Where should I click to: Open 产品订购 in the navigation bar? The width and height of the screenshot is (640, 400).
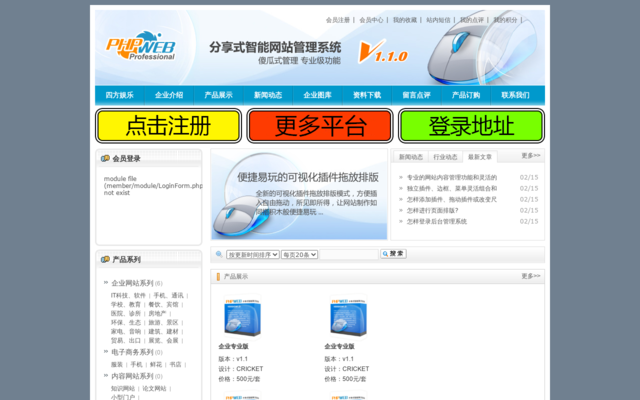[466, 95]
